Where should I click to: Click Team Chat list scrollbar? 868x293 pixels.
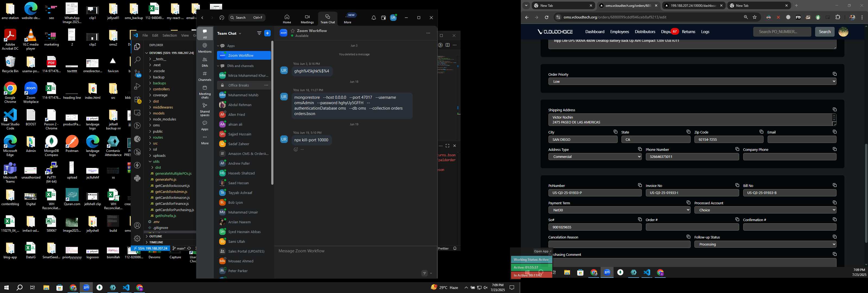coord(272,113)
